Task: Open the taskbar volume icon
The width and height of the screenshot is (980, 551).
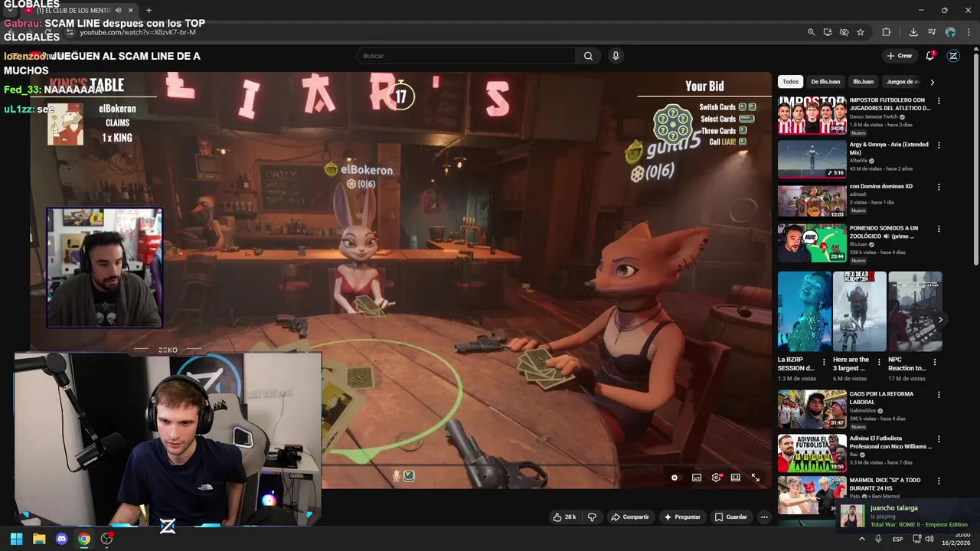Action: click(929, 539)
